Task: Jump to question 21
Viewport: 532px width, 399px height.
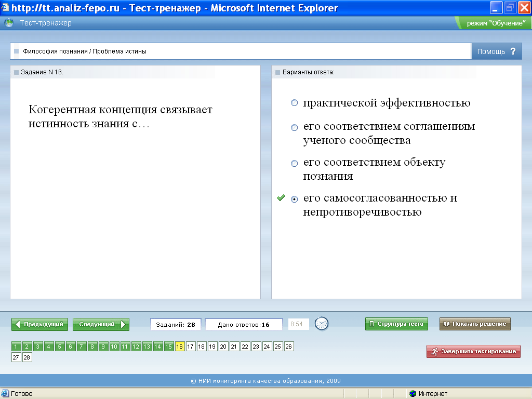Action: [234, 347]
